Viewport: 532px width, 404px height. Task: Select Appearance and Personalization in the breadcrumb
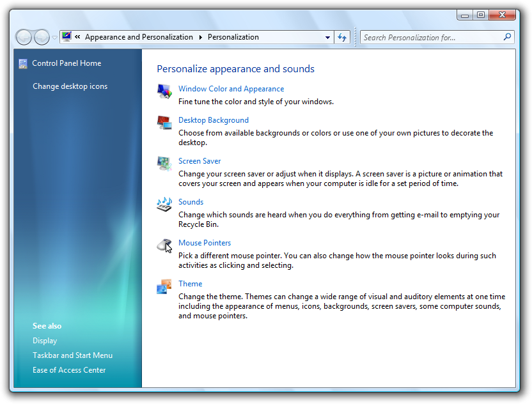[x=139, y=37]
